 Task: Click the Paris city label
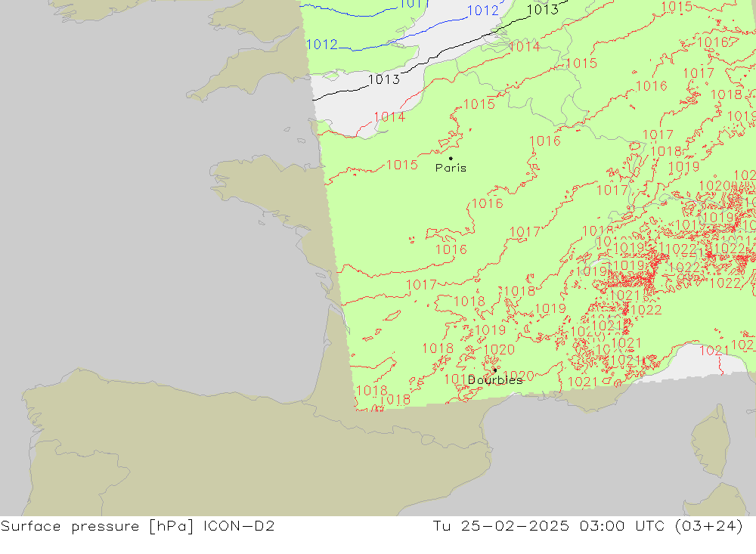(x=451, y=168)
